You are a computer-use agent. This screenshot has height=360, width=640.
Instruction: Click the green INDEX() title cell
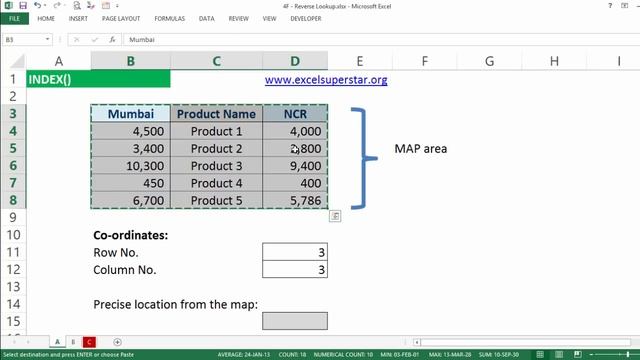click(x=98, y=79)
